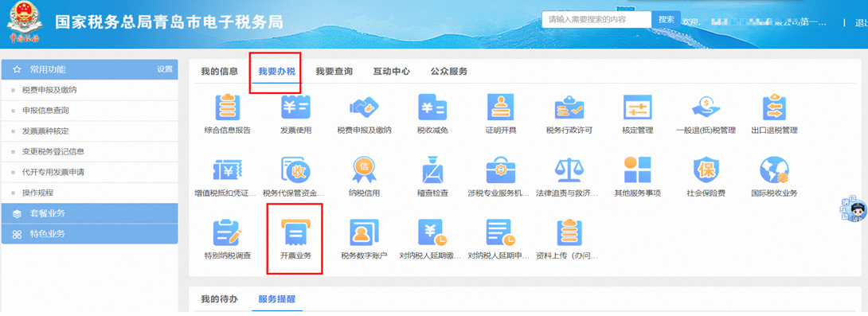The width and height of the screenshot is (868, 316).
Task: Open 税务代保管资金 icon
Action: (x=295, y=170)
